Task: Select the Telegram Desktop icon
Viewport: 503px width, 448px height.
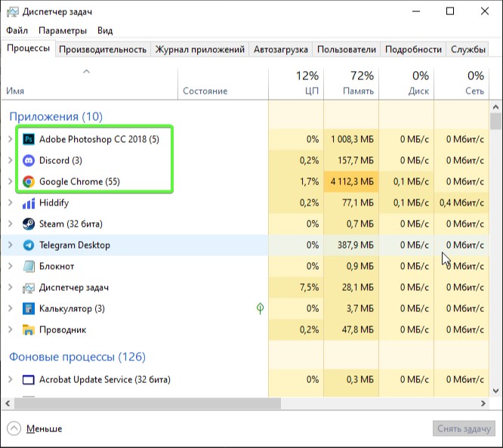Action: 29,246
